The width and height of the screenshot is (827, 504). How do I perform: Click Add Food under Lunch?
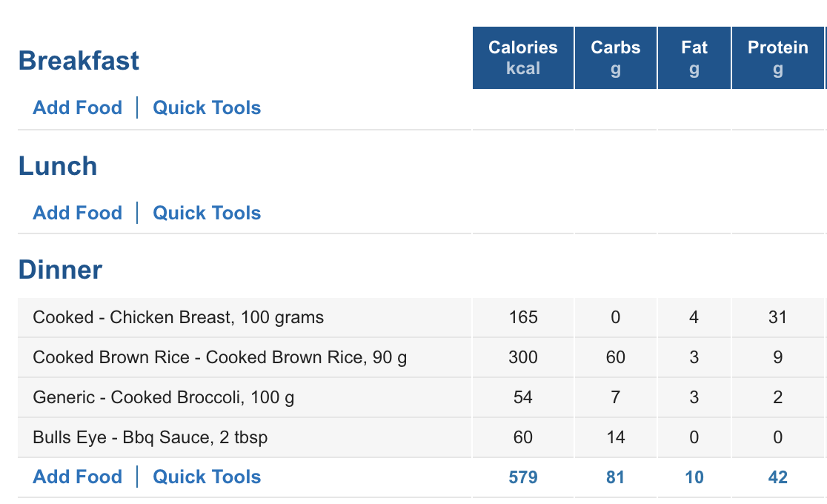(x=77, y=213)
